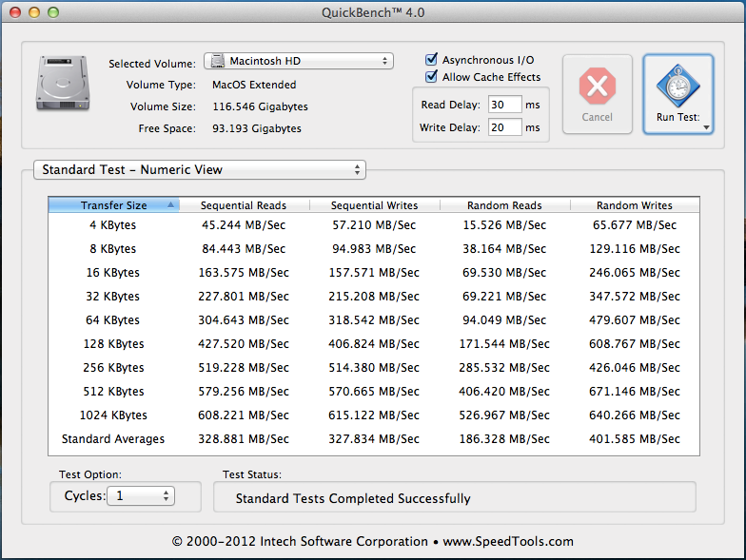Disable the Allow Cache Effects checkbox
Image resolution: width=746 pixels, height=560 pixels.
click(x=432, y=77)
